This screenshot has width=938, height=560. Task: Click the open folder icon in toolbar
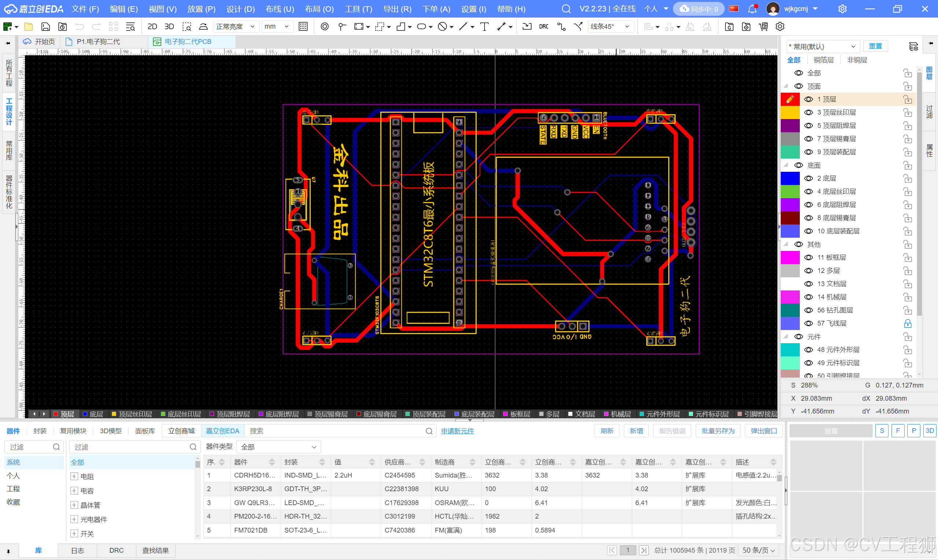click(x=28, y=26)
